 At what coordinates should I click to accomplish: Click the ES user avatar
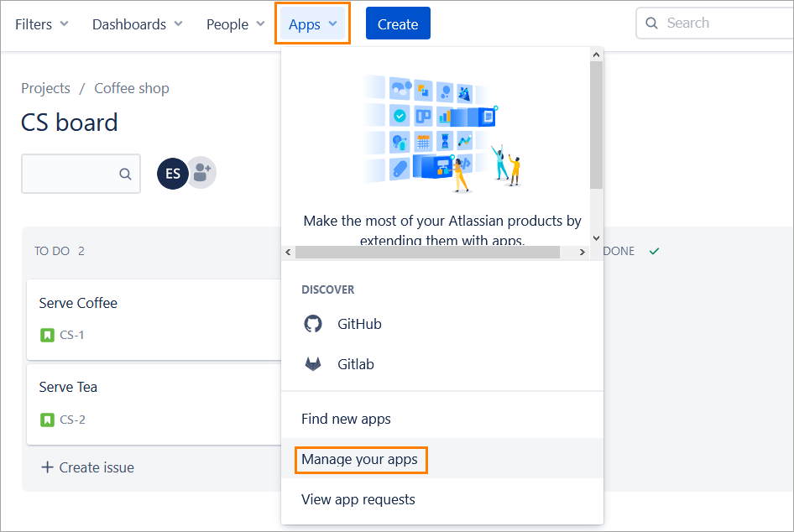coord(172,174)
